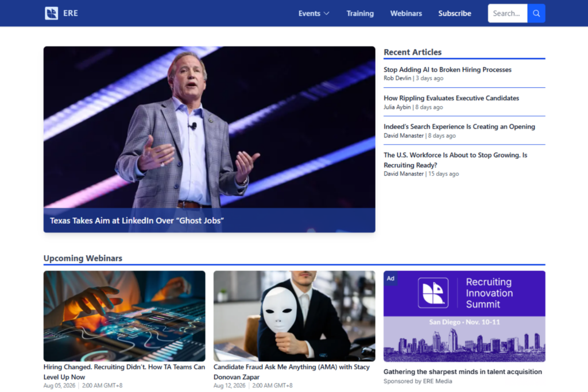This screenshot has height=392, width=588.
Task: Open "Gathering the sharpest minds in talent acquisition"
Action: click(462, 372)
